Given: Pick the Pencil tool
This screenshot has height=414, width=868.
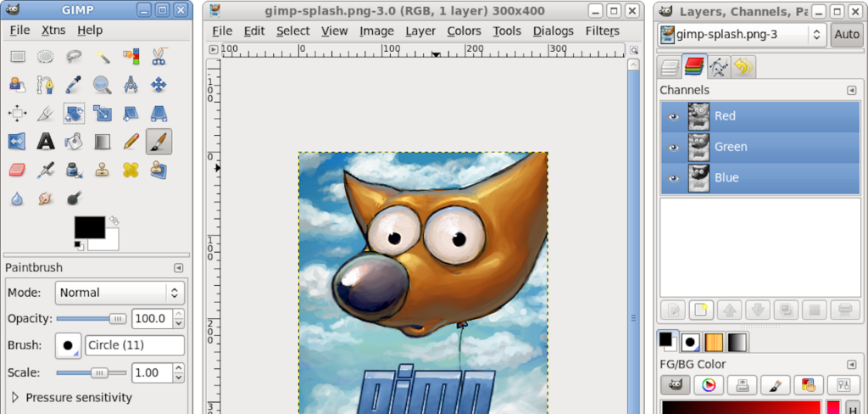Looking at the screenshot, I should click(x=131, y=142).
